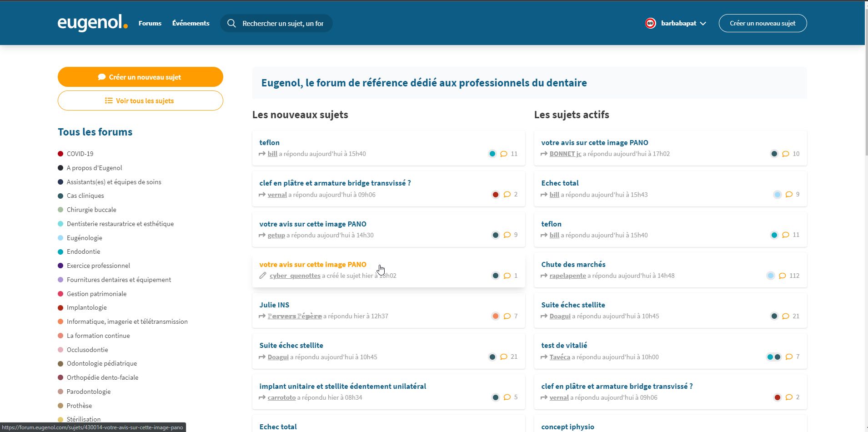Open the Chute des marchés topic

tap(573, 264)
